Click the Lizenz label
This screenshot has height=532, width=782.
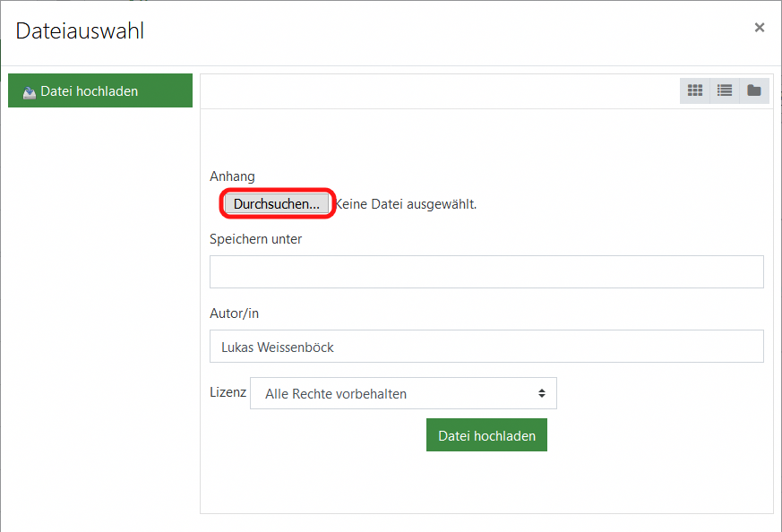228,392
